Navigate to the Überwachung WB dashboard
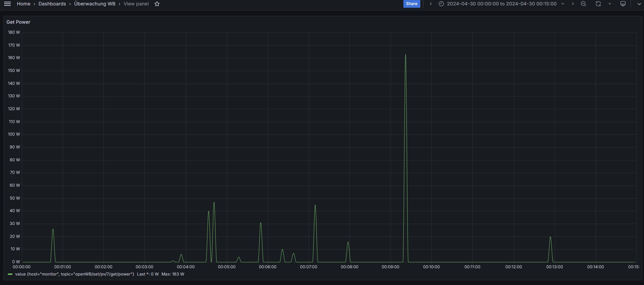The width and height of the screenshot is (644, 285). click(x=94, y=4)
